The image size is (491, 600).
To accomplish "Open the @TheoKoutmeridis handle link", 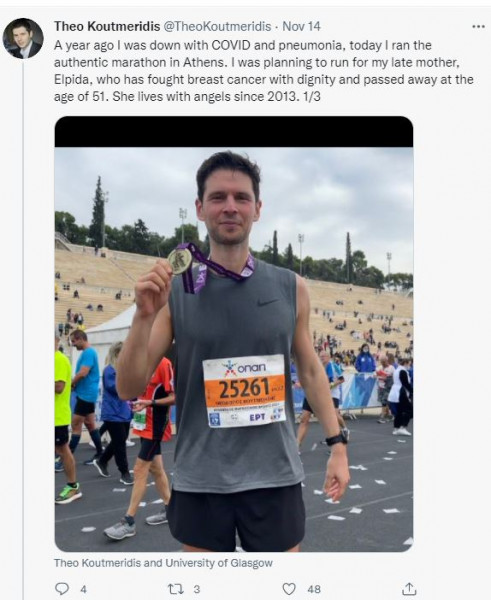I will pos(217,26).
